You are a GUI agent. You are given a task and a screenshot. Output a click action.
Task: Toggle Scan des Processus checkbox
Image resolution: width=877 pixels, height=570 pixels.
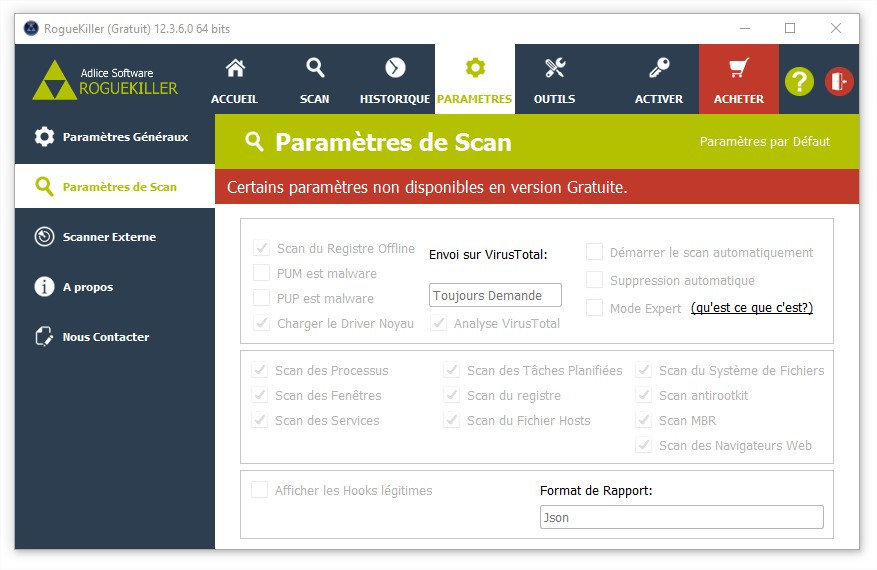[260, 370]
